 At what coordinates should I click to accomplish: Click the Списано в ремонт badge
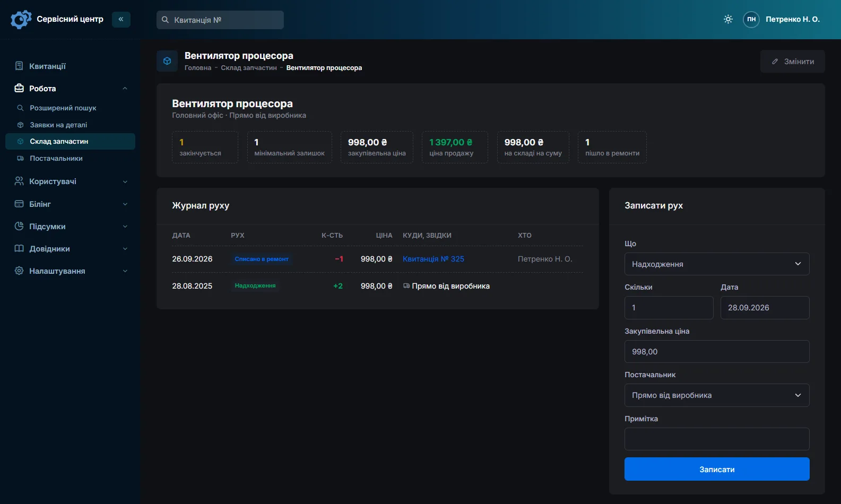coord(262,259)
